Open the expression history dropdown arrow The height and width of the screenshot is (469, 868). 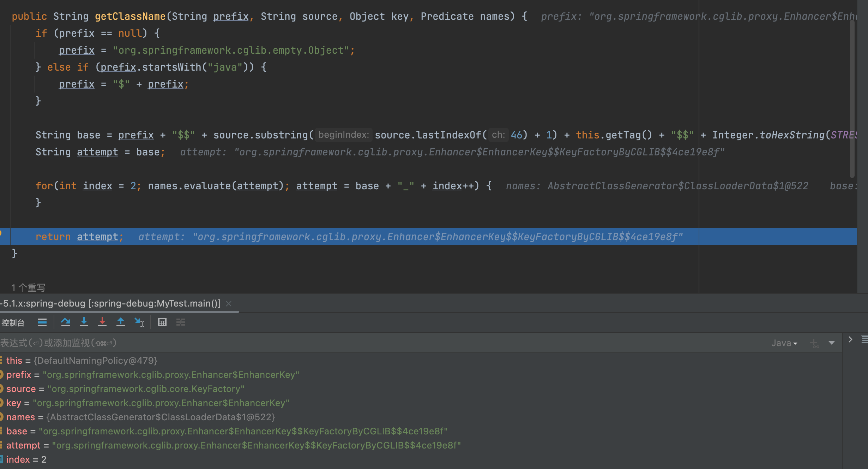click(x=832, y=343)
